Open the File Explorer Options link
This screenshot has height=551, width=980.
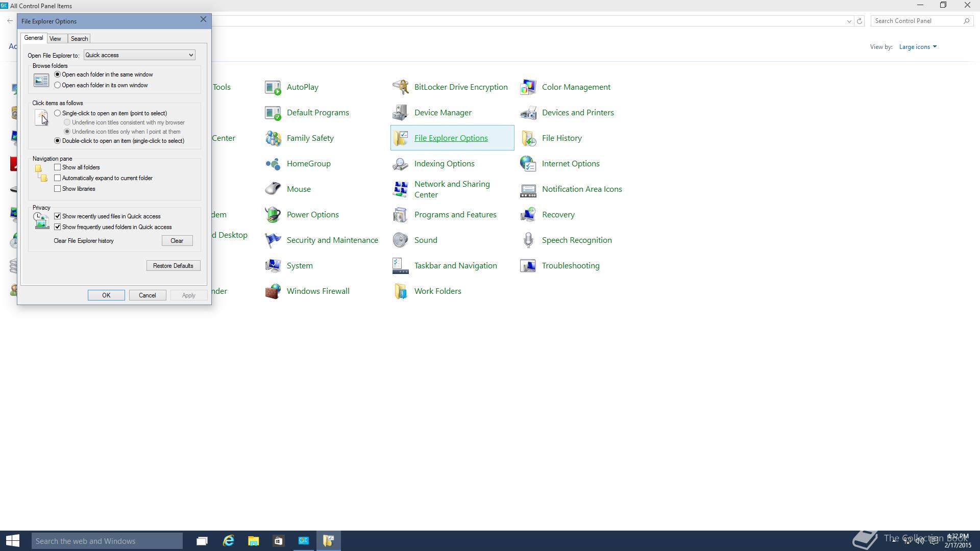click(451, 138)
